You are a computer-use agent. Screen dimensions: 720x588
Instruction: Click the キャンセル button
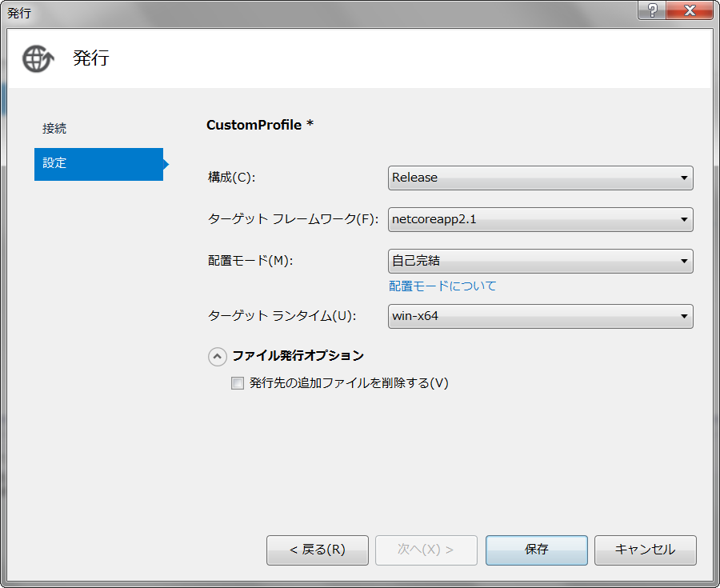point(645,550)
